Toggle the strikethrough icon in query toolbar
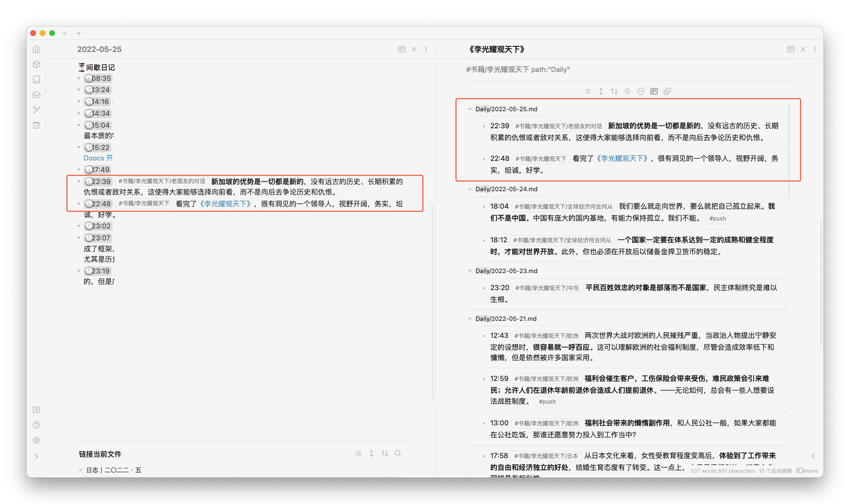 [x=628, y=91]
